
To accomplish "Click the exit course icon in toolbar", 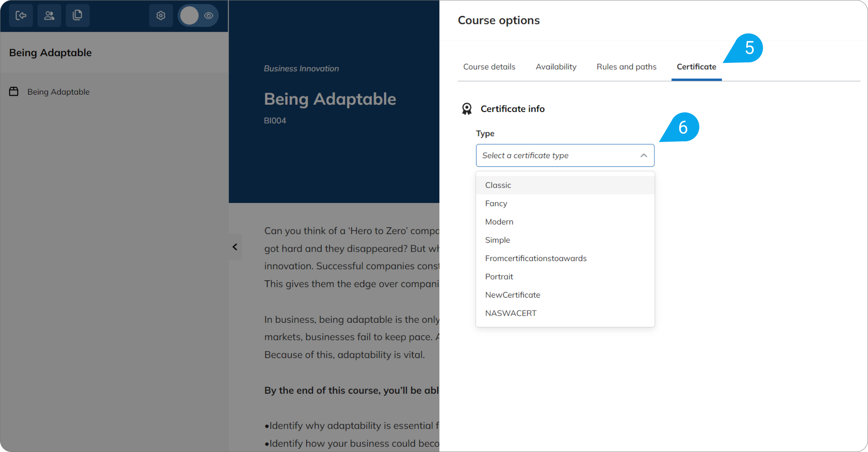I will tap(21, 15).
